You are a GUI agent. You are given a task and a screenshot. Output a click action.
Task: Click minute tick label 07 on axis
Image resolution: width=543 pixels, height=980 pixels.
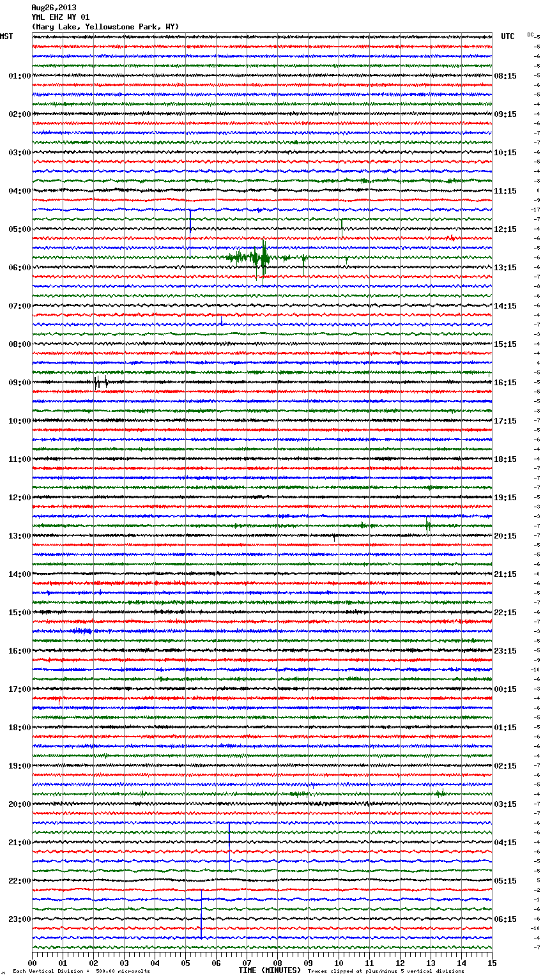tap(247, 963)
